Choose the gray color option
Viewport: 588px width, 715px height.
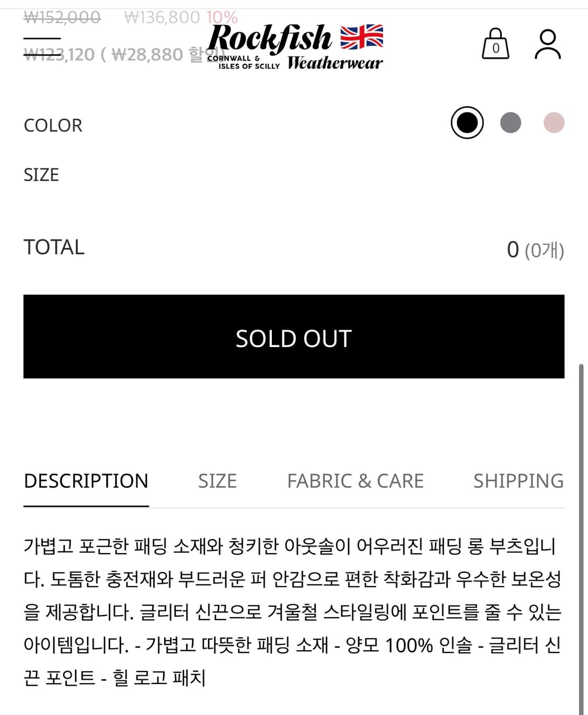coord(511,122)
